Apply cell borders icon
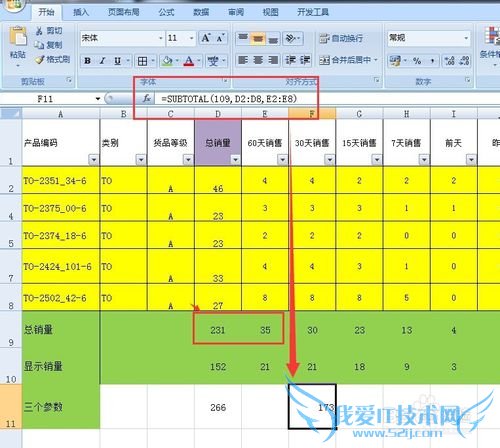 point(142,61)
